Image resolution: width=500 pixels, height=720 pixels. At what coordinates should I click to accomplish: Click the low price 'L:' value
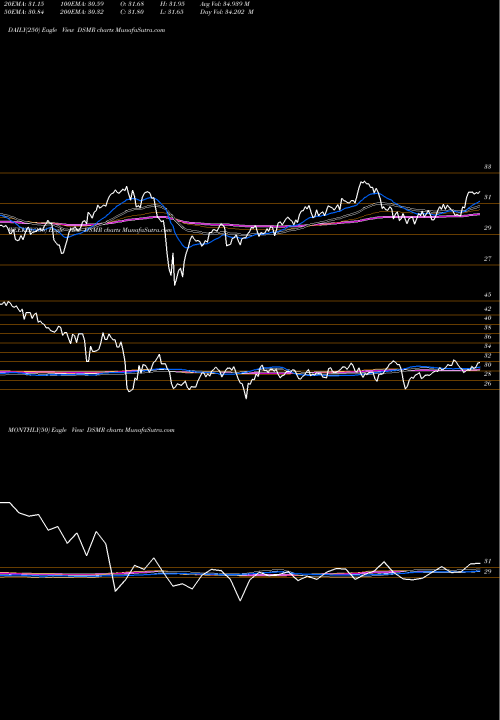coord(173,12)
